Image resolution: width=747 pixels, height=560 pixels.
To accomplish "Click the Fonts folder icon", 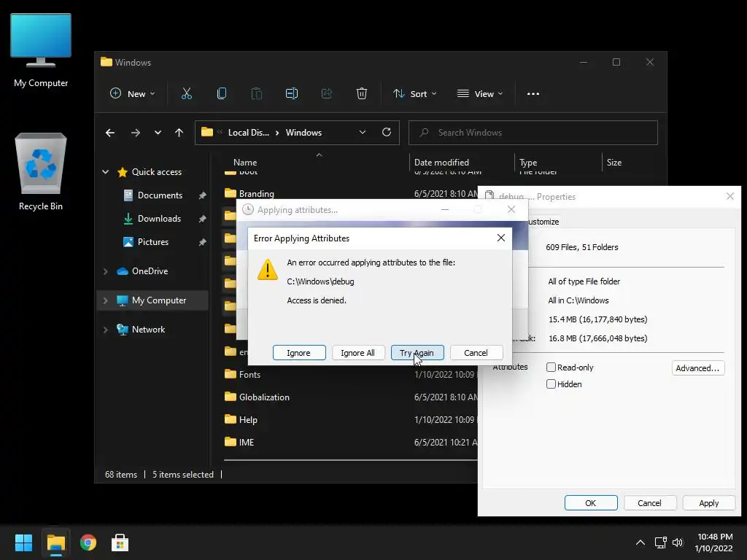I will 231,374.
